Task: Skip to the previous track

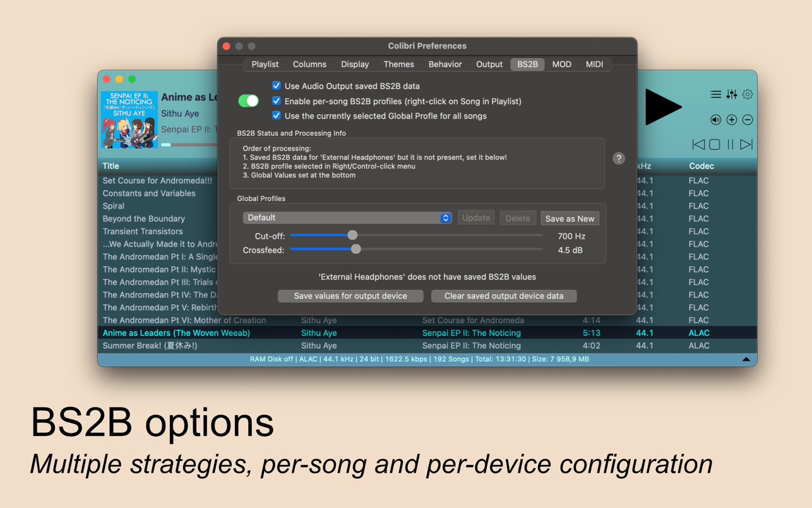Action: pyautogui.click(x=698, y=145)
